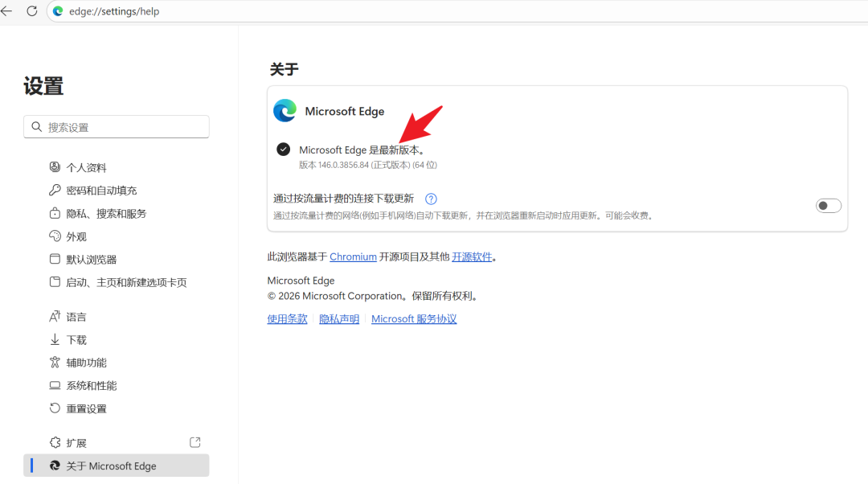Click the palette icon next to 外观
The image size is (868, 484).
(55, 236)
